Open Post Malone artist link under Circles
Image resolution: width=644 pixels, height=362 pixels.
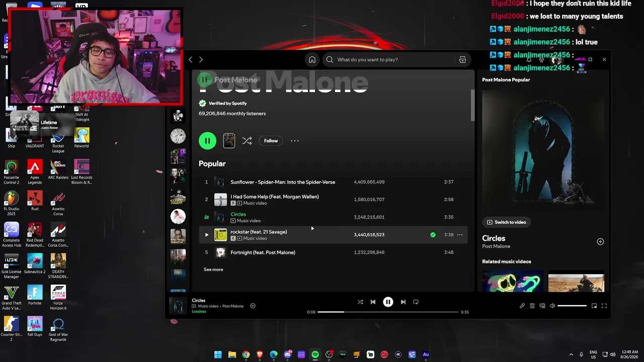pos(496,246)
